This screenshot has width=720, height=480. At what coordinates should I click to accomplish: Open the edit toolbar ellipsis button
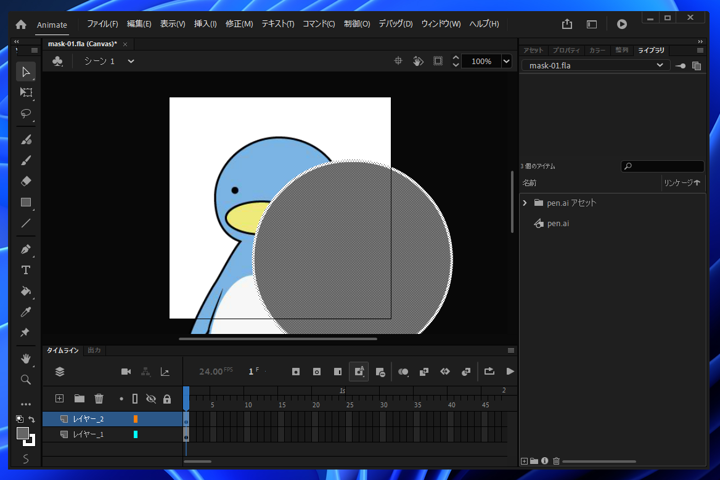click(x=26, y=404)
